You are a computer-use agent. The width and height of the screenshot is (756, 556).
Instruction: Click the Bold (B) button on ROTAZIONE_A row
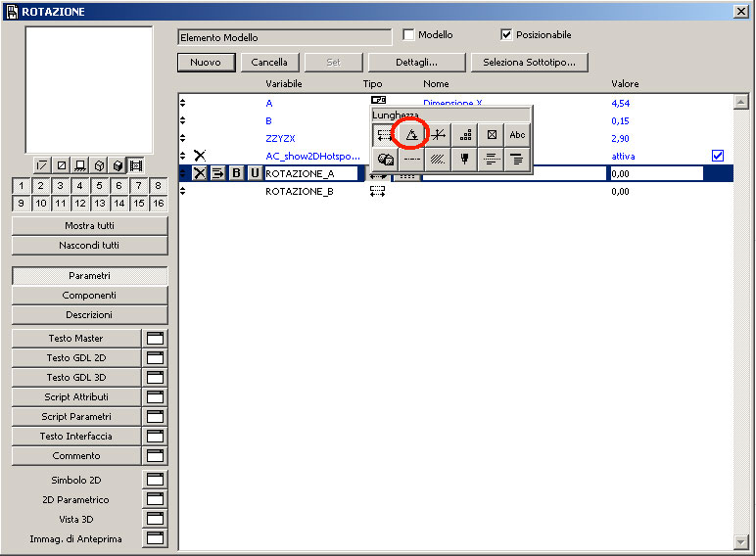[236, 173]
